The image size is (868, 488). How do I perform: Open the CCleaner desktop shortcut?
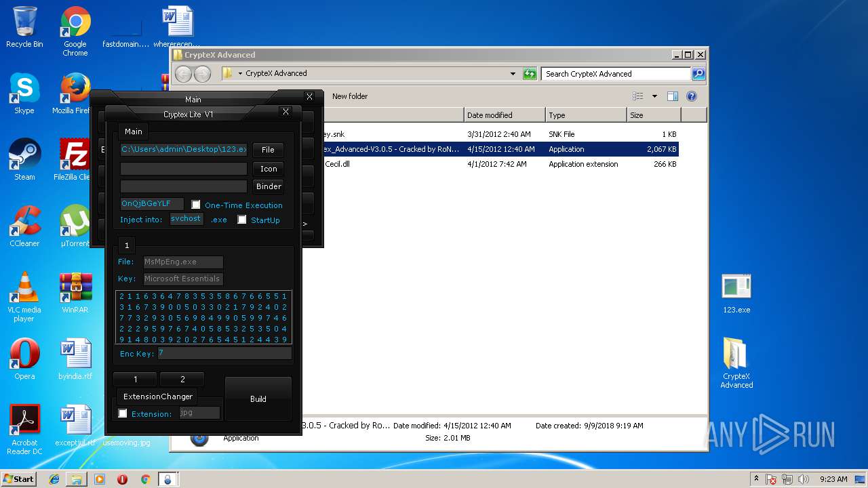tap(24, 226)
